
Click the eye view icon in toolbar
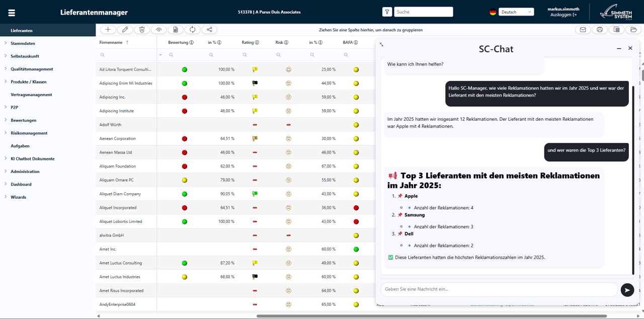pos(158,30)
